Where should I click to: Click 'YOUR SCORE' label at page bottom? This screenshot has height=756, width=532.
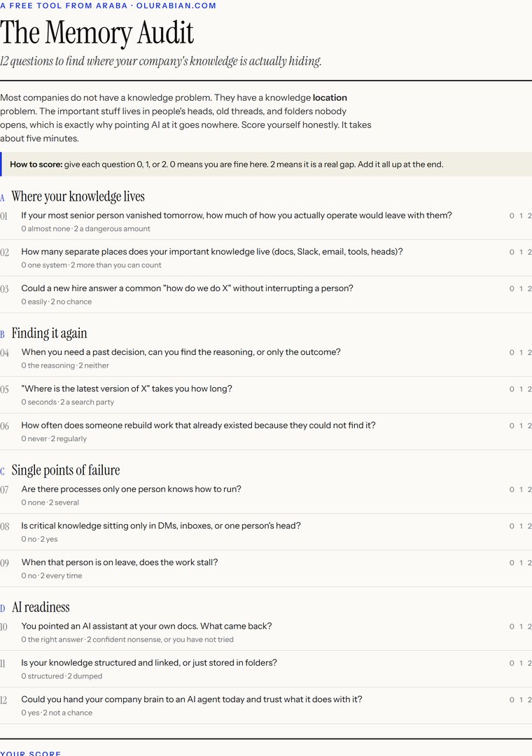point(30,753)
